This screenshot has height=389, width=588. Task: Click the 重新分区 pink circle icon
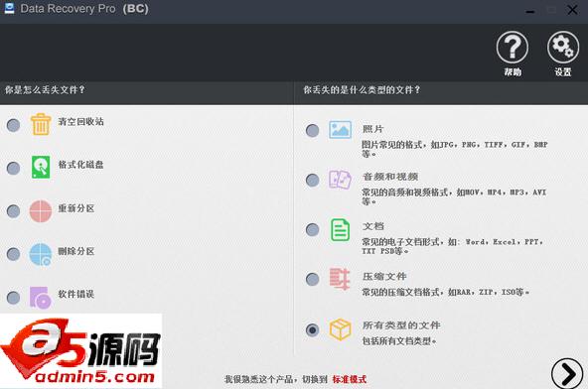[x=41, y=211]
